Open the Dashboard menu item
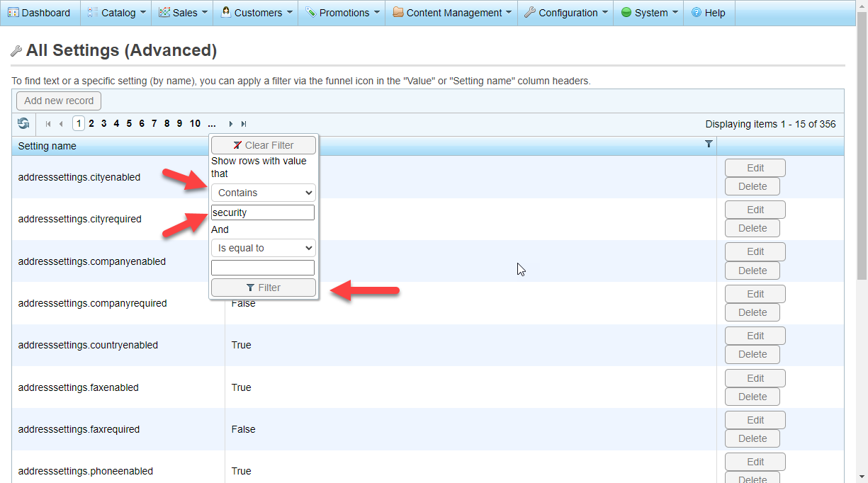Viewport: 868px width, 483px height. pyautogui.click(x=40, y=13)
